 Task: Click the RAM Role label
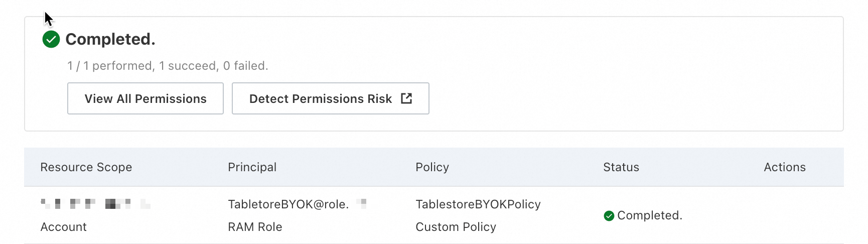(255, 227)
